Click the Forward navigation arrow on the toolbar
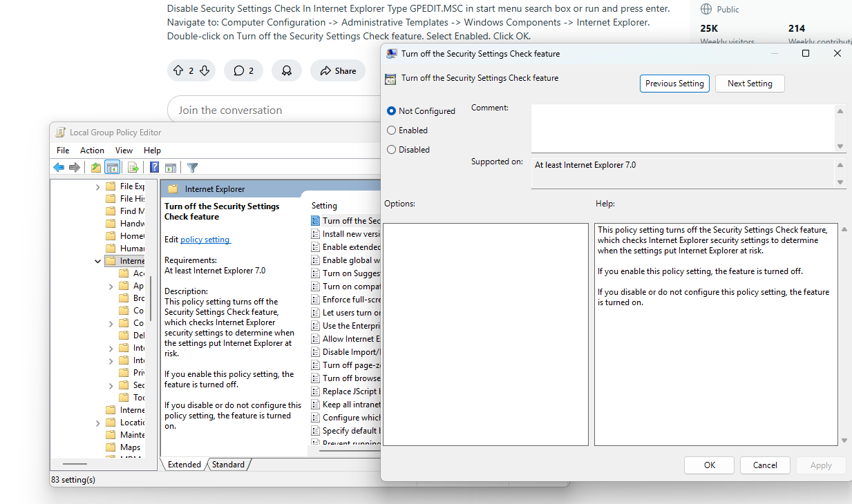 75,167
